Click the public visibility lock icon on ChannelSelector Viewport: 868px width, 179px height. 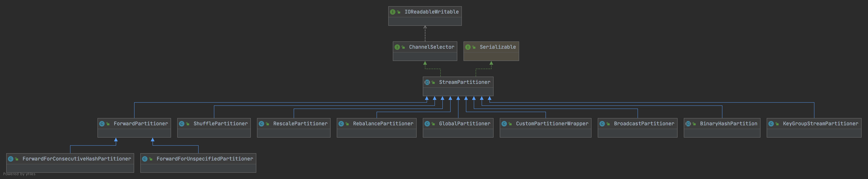404,48
